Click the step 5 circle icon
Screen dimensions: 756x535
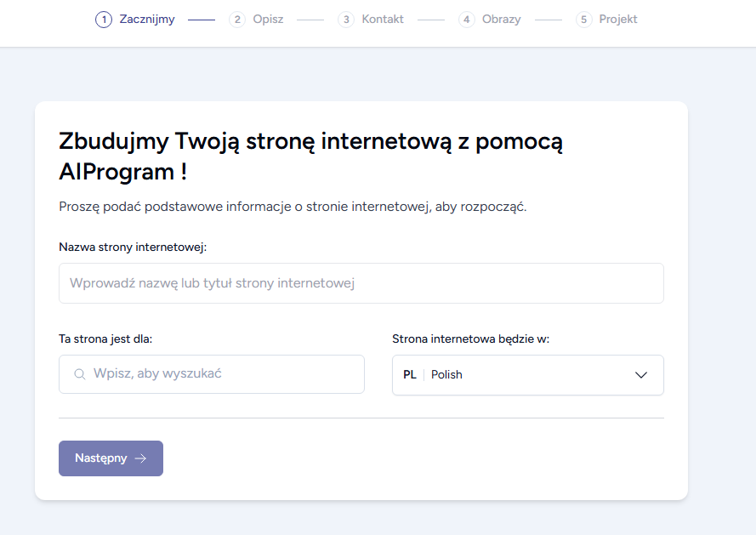pyautogui.click(x=583, y=20)
